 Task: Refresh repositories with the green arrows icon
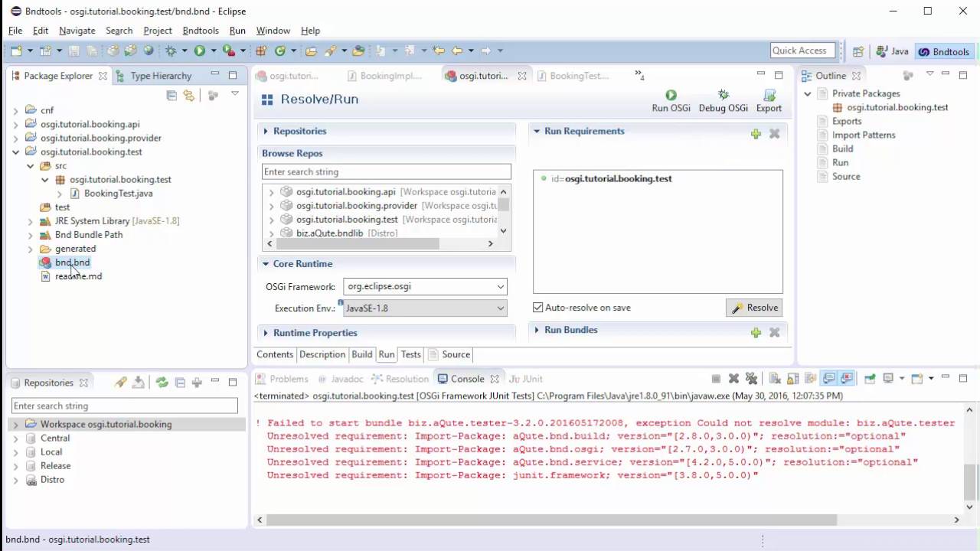tap(162, 383)
